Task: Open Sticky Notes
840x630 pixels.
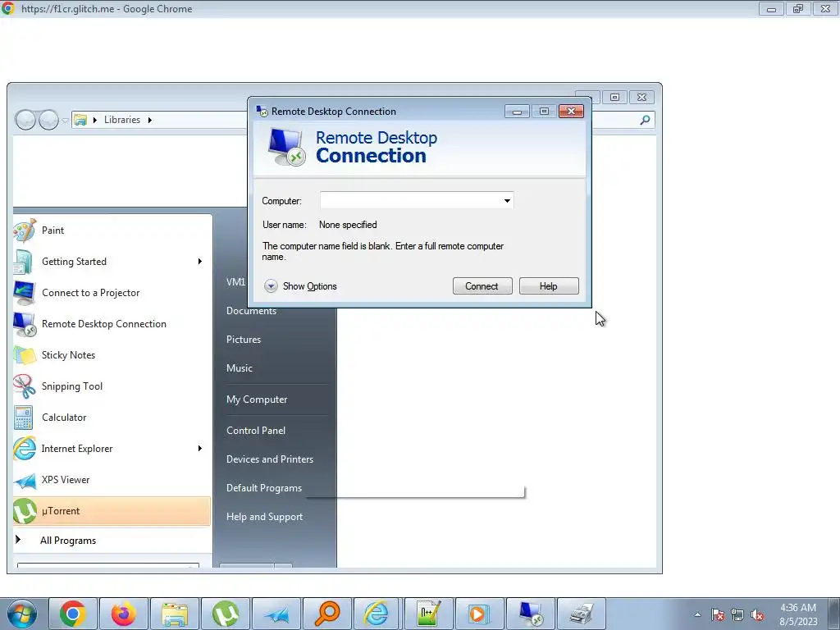Action: [112, 355]
